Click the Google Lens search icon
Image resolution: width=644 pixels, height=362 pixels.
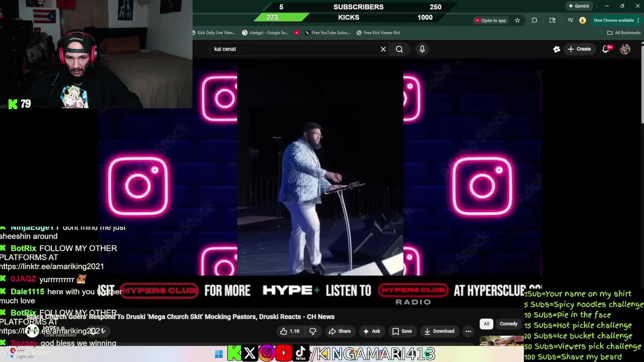(x=552, y=21)
